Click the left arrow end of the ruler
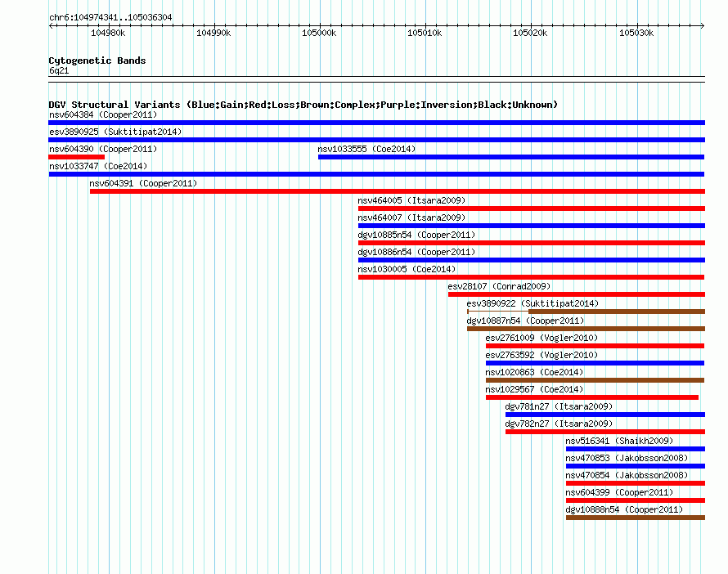 coord(51,25)
